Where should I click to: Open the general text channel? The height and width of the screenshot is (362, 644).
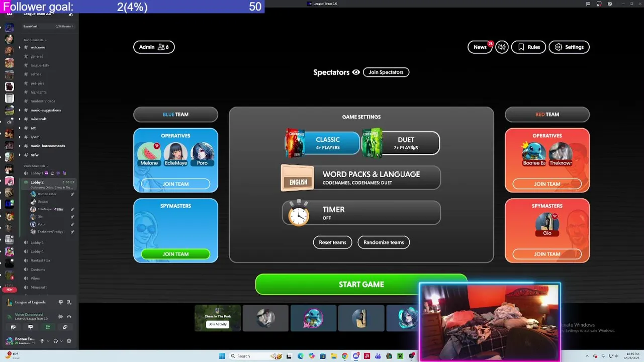(36, 56)
